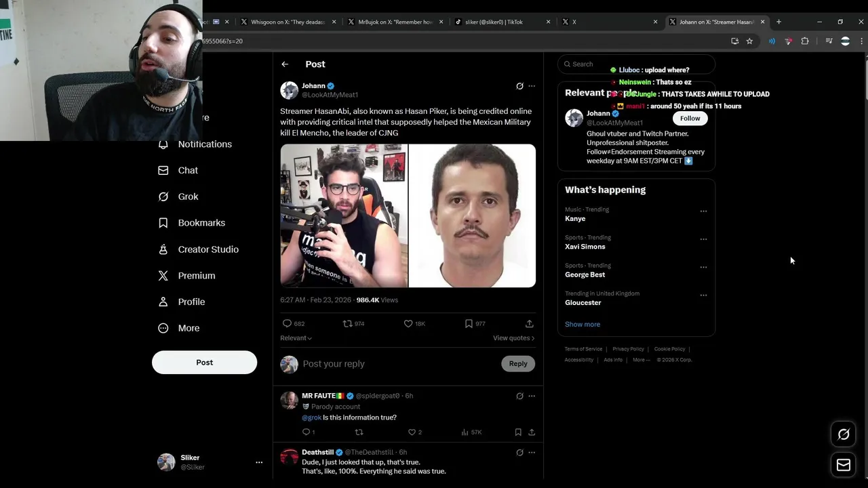Click the @grok mention in MR FAUTE's reply
The height and width of the screenshot is (488, 868).
point(311,418)
